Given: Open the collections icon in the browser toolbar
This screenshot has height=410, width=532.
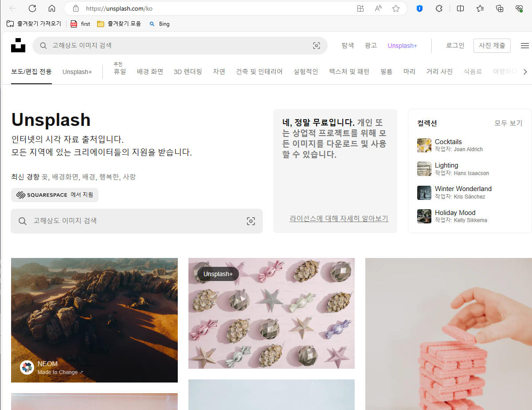Looking at the screenshot, I should 500,8.
